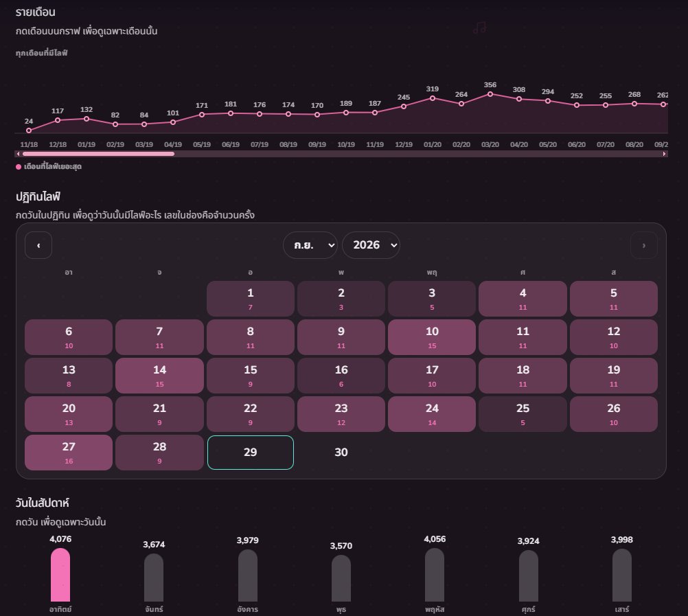Click calendar day 20 with 13 lives
The height and width of the screenshot is (616, 688).
click(69, 414)
